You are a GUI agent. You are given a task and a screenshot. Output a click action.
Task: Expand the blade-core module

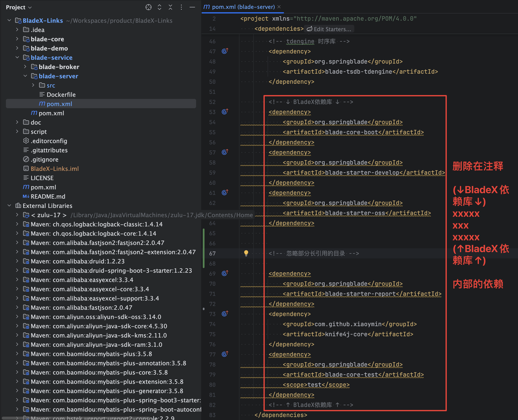pyautogui.click(x=17, y=39)
